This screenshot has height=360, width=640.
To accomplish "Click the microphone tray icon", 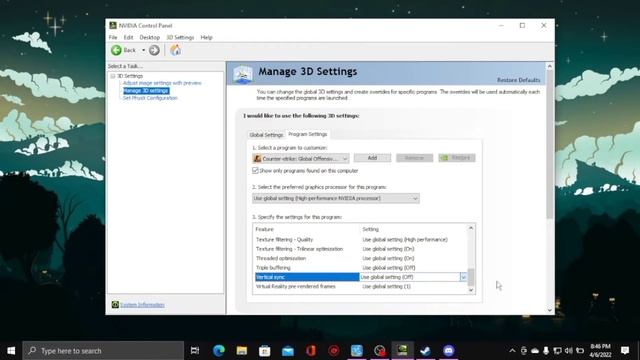I will 546,351.
